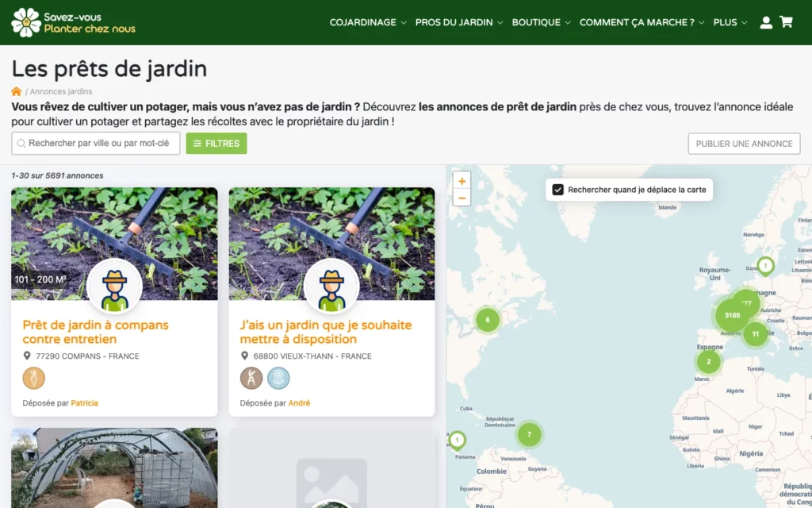Click the orange home breadcrumb icon
Screen dimensions: 812x508
[17, 91]
